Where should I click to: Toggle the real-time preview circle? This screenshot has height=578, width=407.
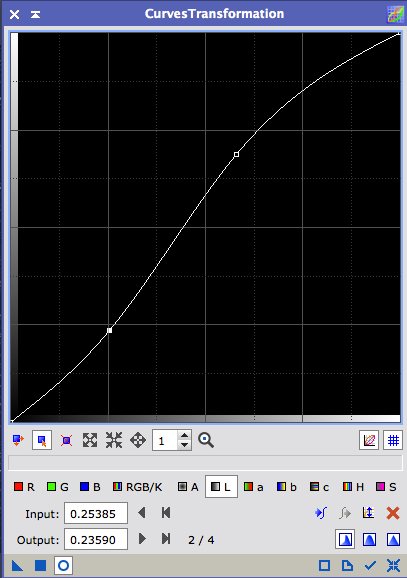click(63, 565)
